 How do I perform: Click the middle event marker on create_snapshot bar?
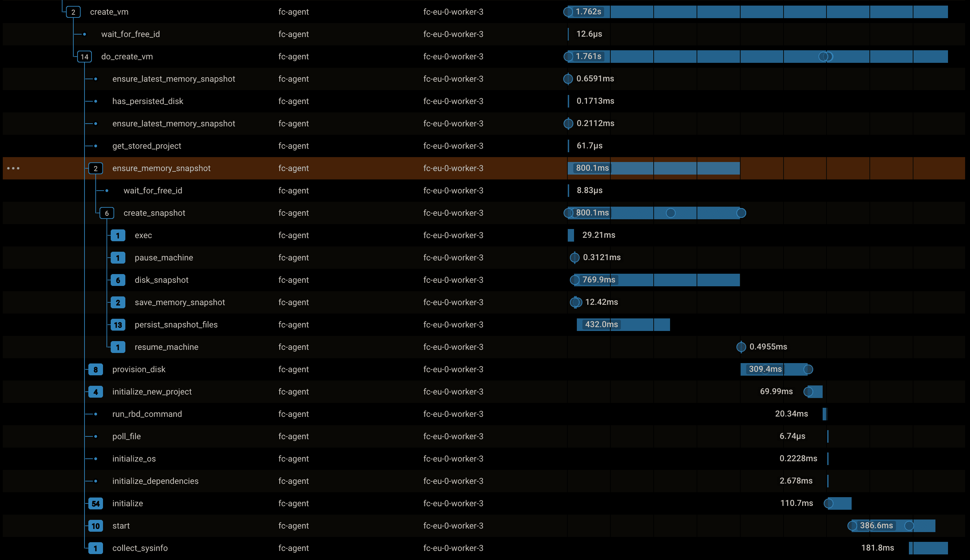click(x=670, y=213)
